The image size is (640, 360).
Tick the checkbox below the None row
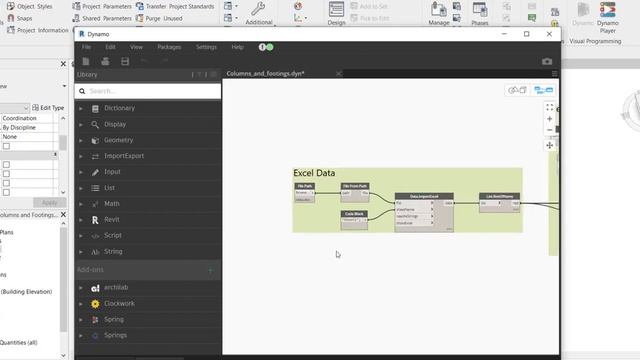pos(6,146)
